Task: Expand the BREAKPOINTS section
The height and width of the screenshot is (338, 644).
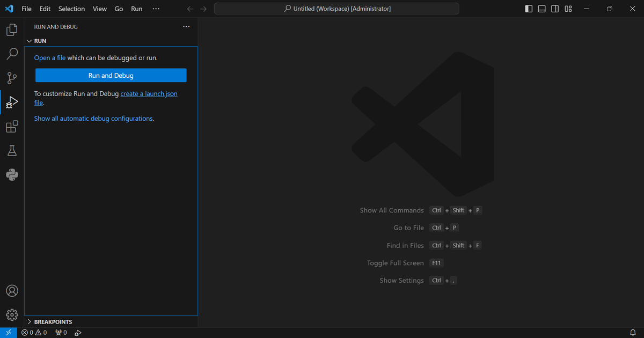Action: click(x=111, y=321)
